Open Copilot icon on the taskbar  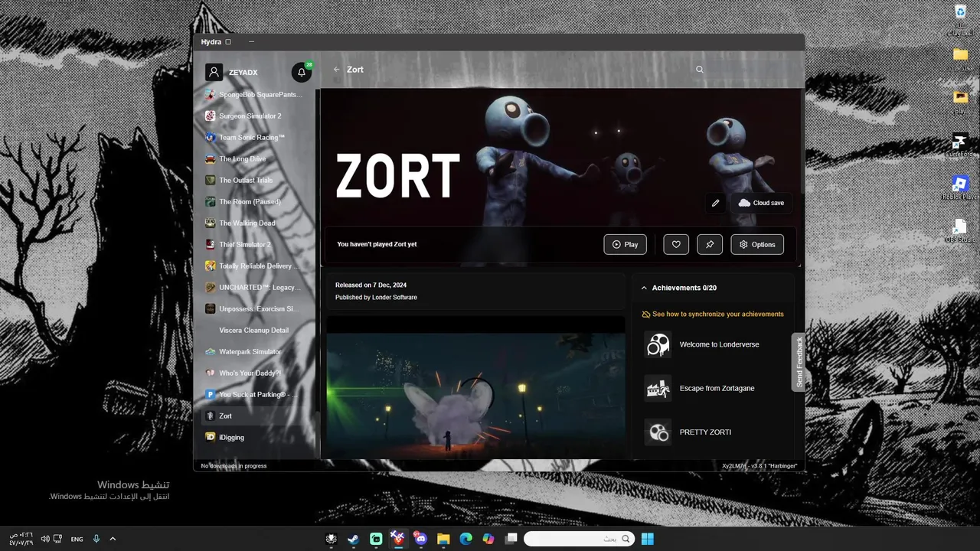[488, 539]
